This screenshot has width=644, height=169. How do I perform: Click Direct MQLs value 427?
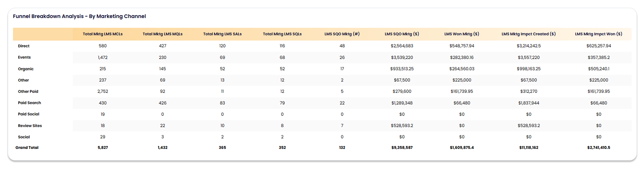(x=163, y=46)
